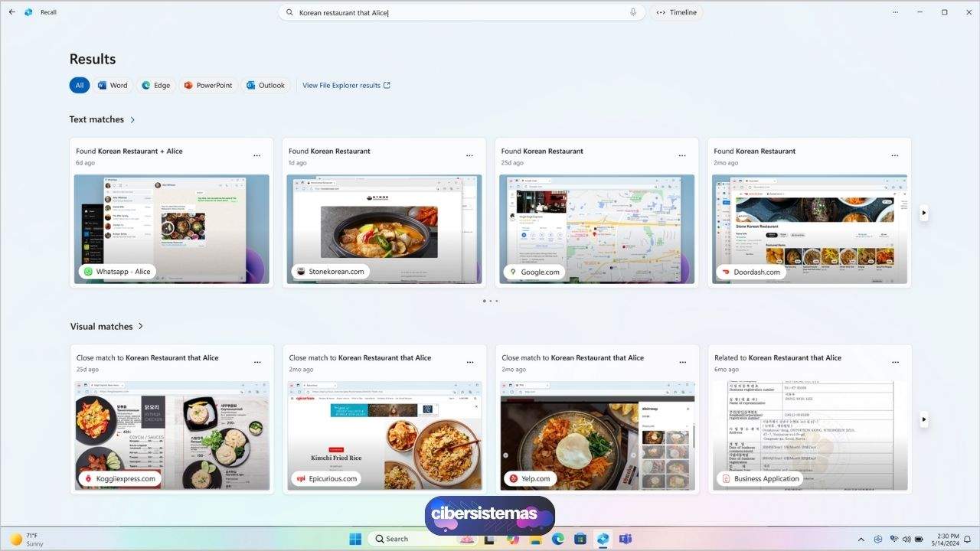Image resolution: width=980 pixels, height=551 pixels.
Task: Open the notification bell in system tray
Action: click(x=967, y=540)
